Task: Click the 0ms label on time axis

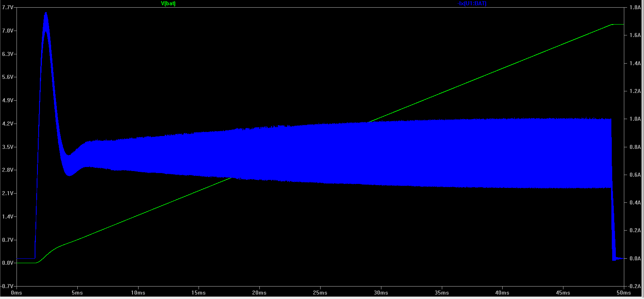Action: [17, 293]
